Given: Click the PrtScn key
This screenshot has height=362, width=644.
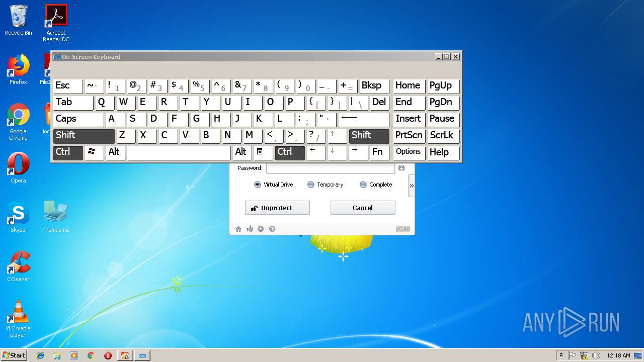Looking at the screenshot, I should pos(409,136).
